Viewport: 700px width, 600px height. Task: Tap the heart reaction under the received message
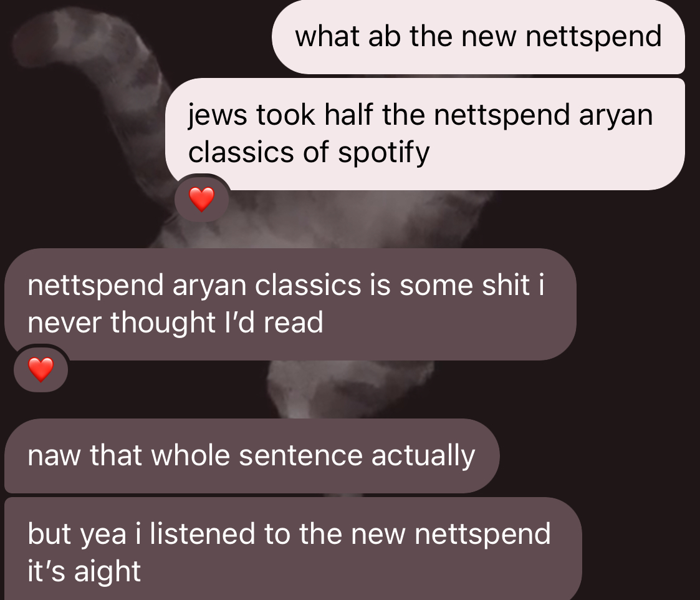[41, 369]
